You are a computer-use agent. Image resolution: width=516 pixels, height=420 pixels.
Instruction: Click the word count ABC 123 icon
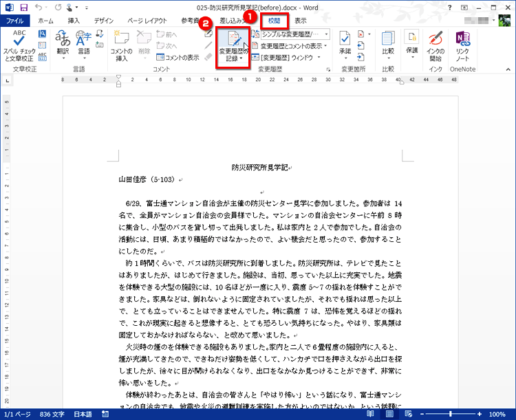coord(42,56)
